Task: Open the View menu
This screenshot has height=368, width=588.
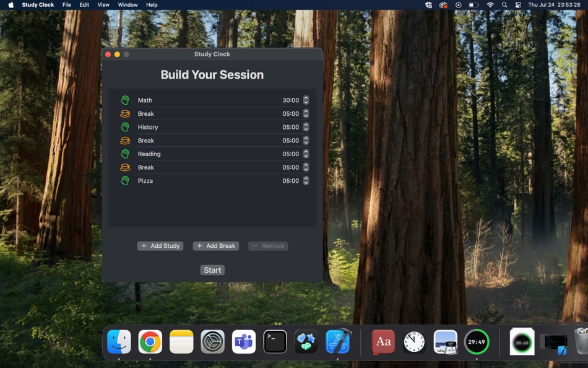Action: click(x=103, y=5)
